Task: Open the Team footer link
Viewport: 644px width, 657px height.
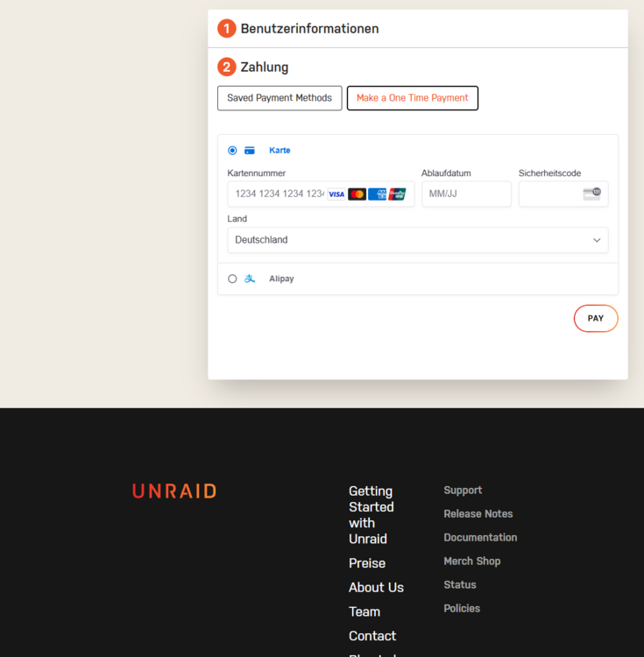Action: point(364,611)
